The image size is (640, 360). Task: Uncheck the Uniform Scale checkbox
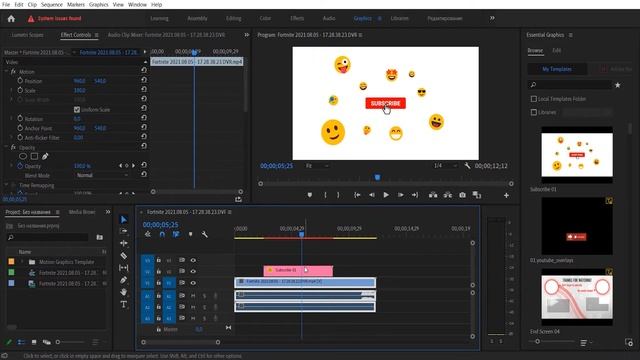pyautogui.click(x=77, y=109)
